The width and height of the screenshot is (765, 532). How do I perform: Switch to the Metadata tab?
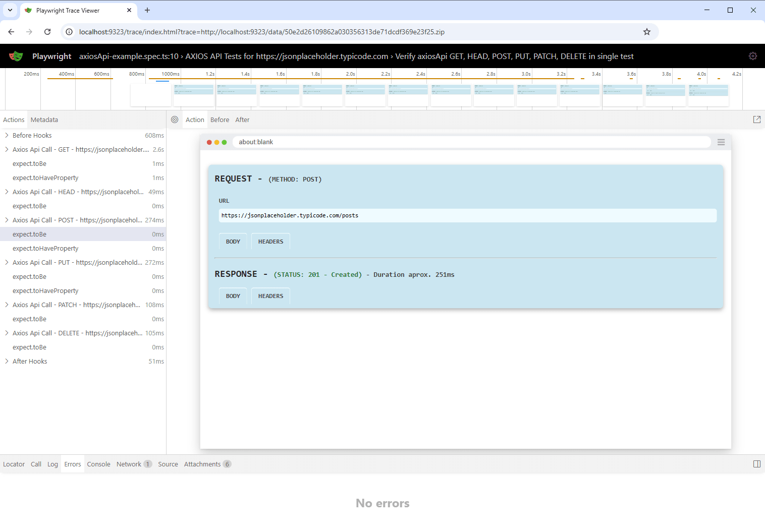click(x=44, y=120)
